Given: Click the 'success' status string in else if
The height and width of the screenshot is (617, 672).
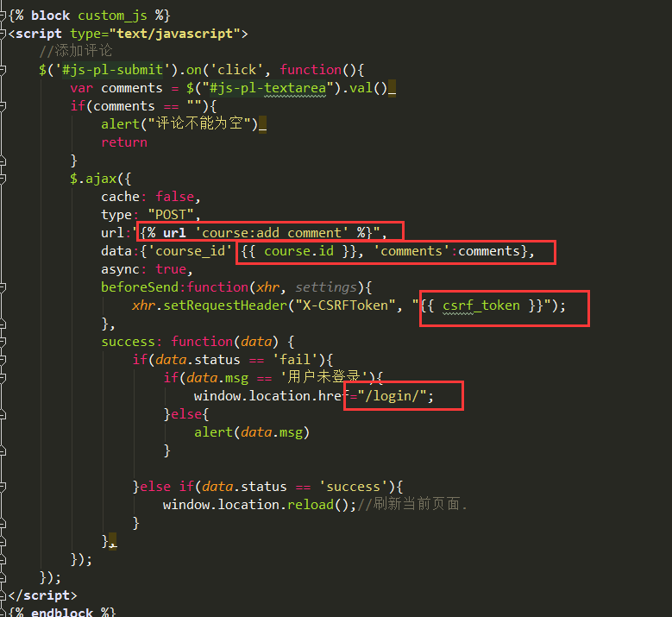Looking at the screenshot, I should coord(353,487).
